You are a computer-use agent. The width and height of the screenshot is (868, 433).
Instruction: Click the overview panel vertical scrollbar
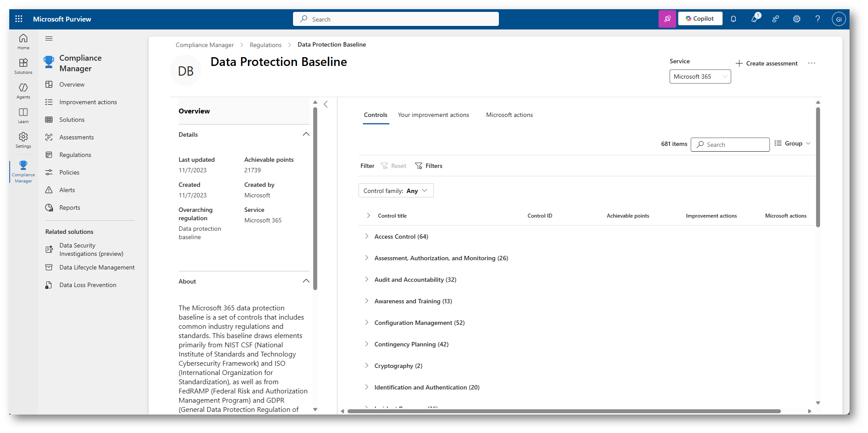[x=315, y=198]
